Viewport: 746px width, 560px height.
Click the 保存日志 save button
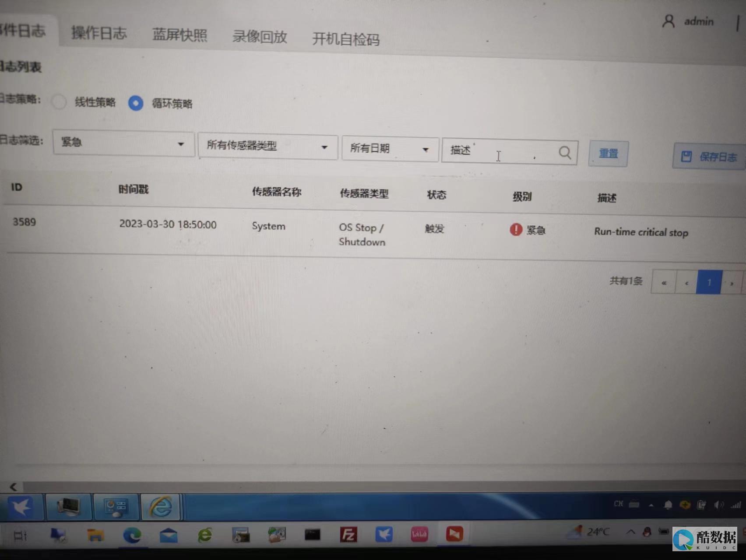(709, 156)
